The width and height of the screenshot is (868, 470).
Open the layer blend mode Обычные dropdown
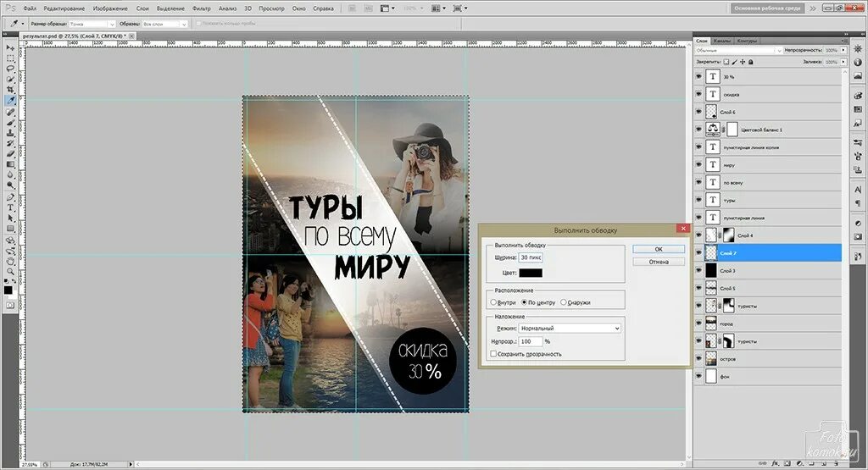[x=738, y=50]
